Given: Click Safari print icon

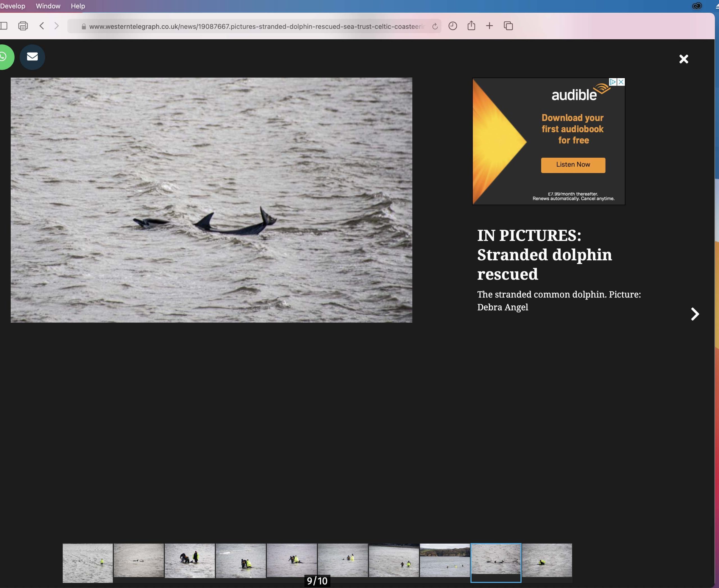Looking at the screenshot, I should pos(23,26).
